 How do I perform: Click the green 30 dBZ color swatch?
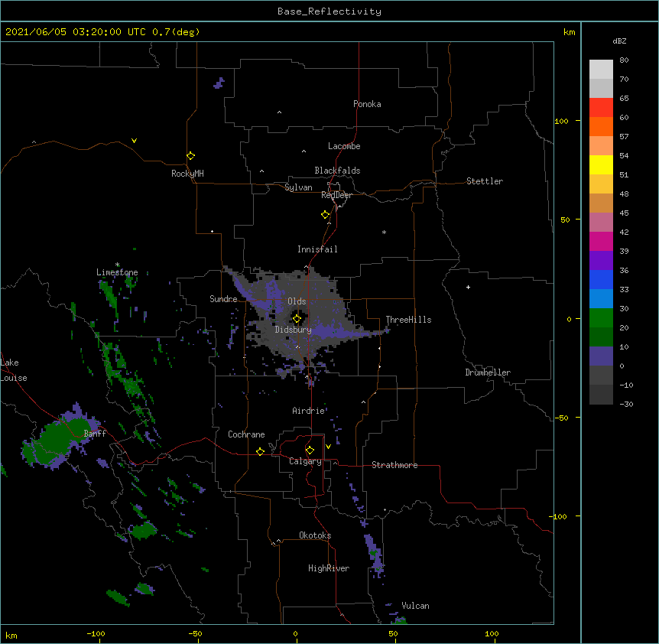601,318
